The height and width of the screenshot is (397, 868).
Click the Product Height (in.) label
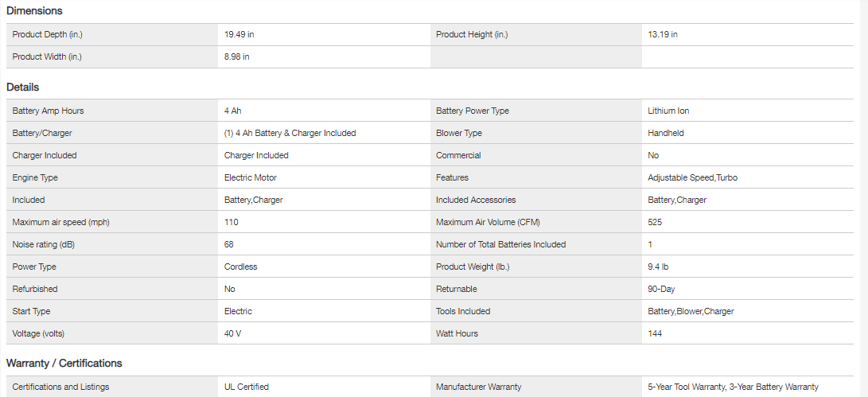click(472, 35)
